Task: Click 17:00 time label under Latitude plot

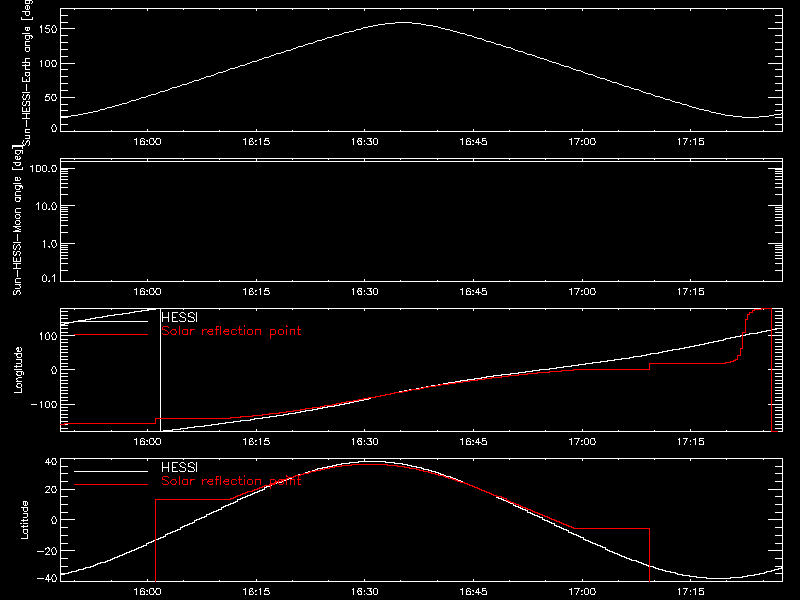Action: (582, 592)
